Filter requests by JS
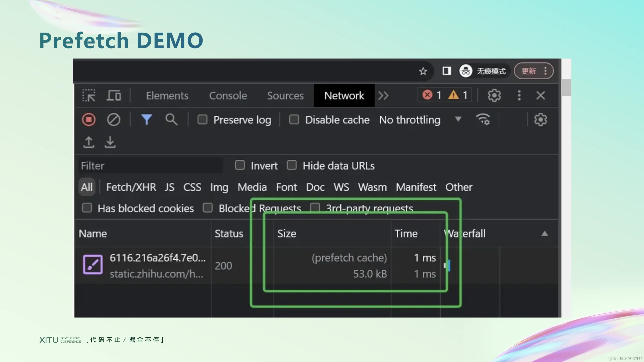 coord(170,187)
